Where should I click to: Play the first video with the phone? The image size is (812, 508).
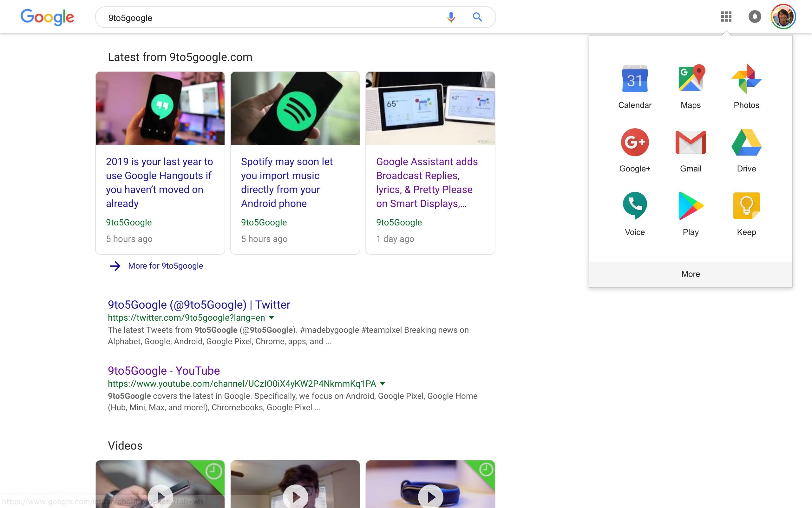coord(160,496)
